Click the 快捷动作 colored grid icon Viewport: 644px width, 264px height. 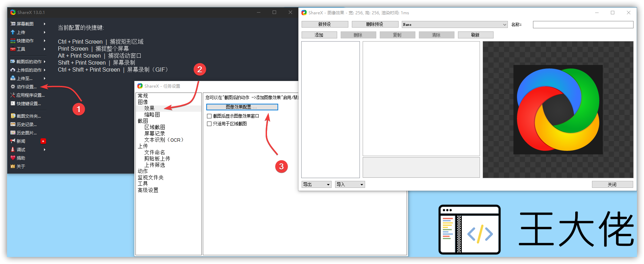click(x=13, y=41)
